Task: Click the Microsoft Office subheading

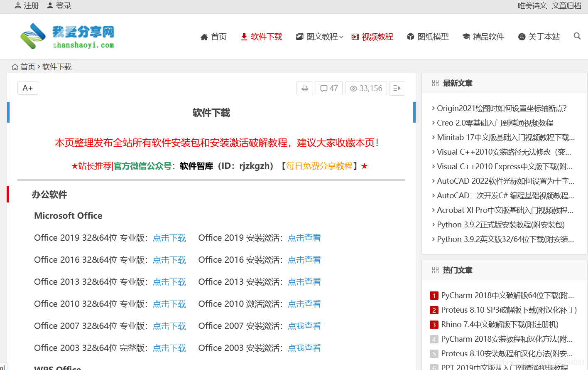Action: tap(68, 215)
